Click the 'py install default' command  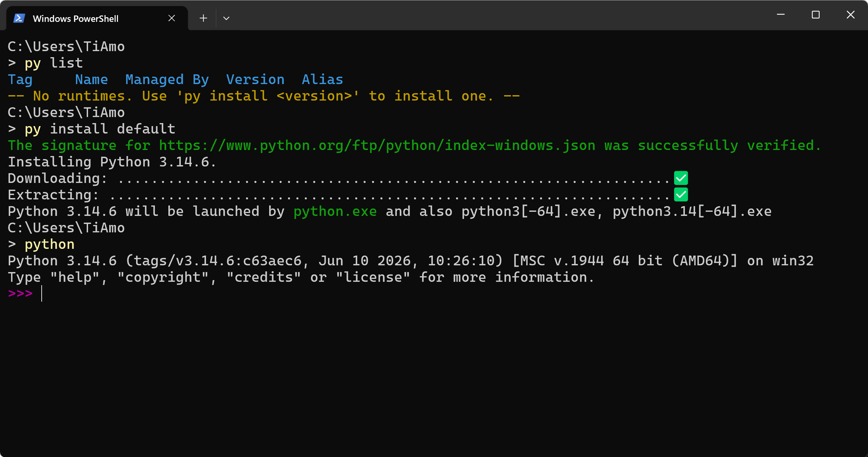coord(100,129)
